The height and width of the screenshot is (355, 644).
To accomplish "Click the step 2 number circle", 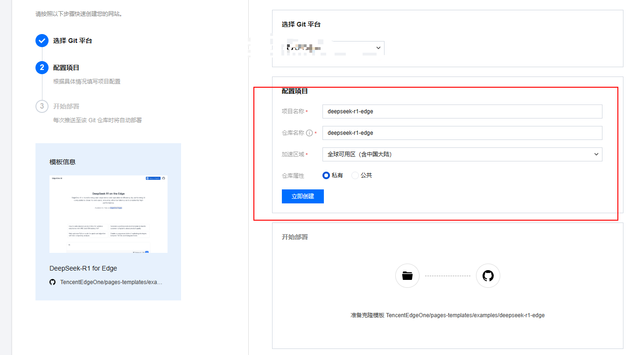I will point(42,68).
